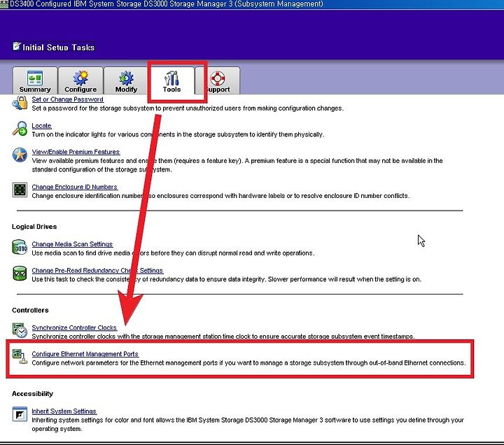Click the star Premium Features icon

[20, 155]
